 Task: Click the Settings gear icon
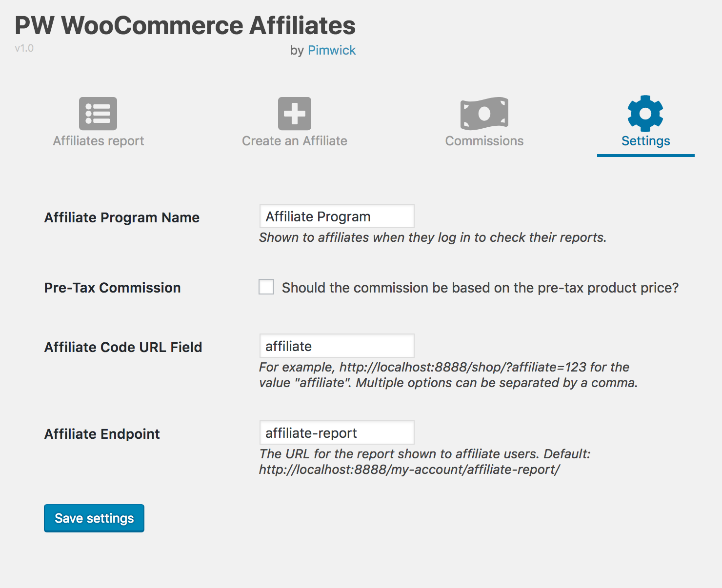[x=645, y=114]
